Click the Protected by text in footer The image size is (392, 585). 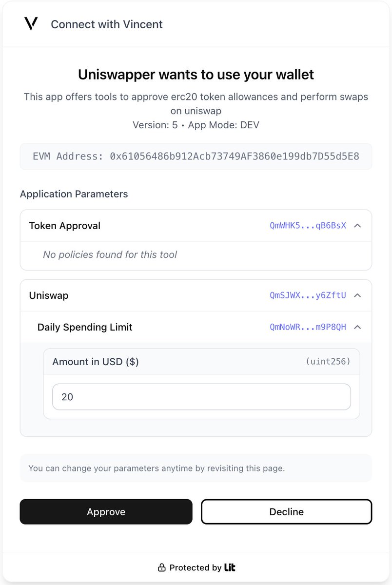tap(196, 567)
